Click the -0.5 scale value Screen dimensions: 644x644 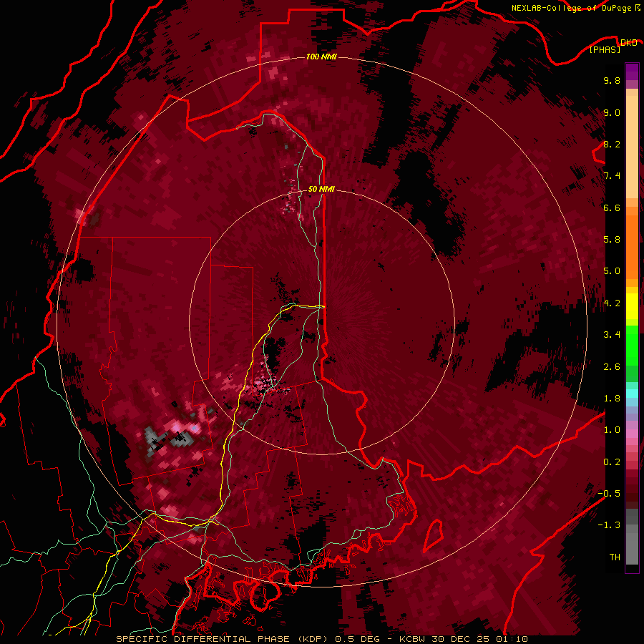(609, 494)
